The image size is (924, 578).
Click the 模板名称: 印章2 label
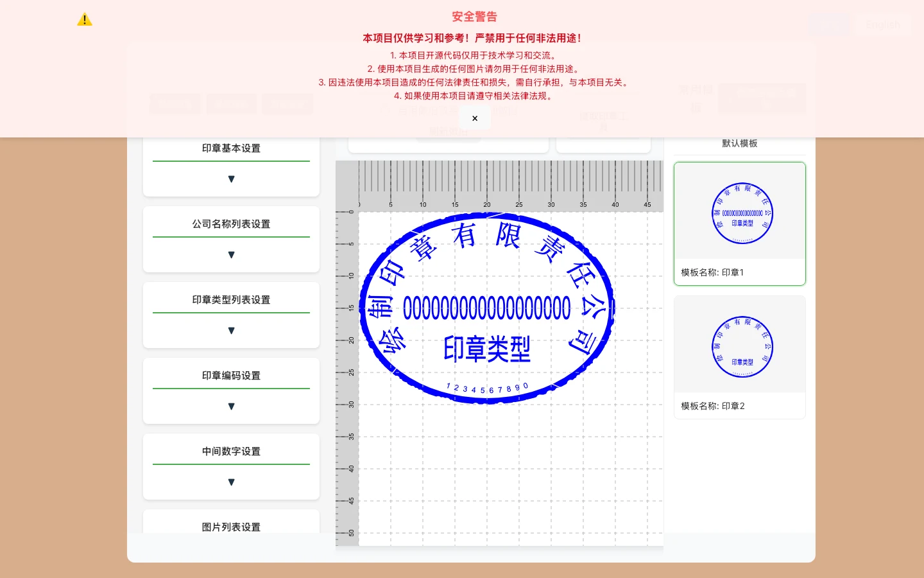[713, 406]
